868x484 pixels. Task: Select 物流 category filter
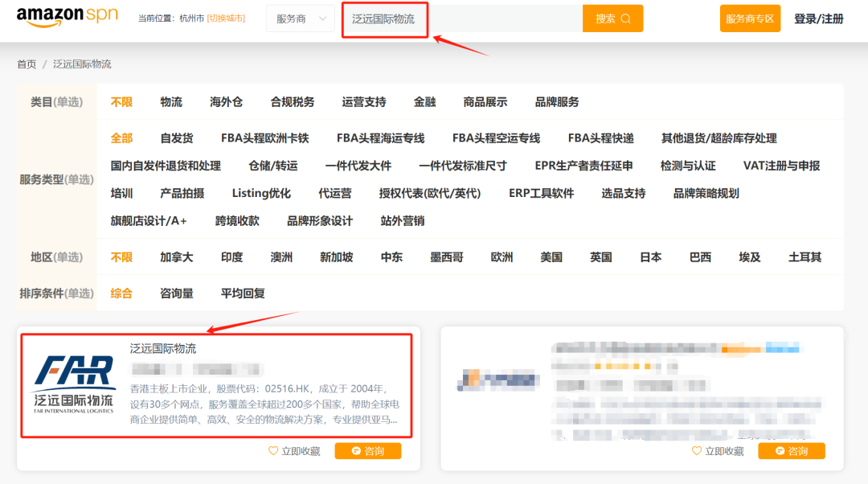click(x=171, y=102)
